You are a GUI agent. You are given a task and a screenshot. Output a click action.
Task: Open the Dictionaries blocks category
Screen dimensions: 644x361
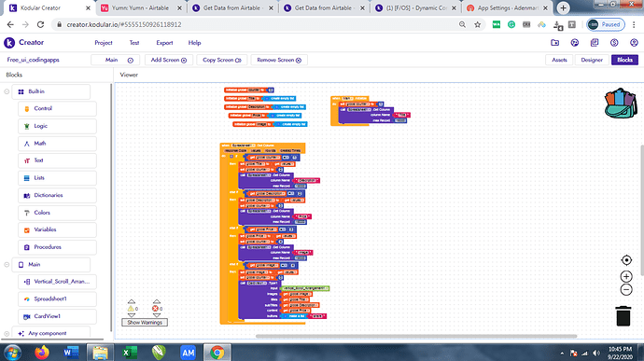coord(57,196)
